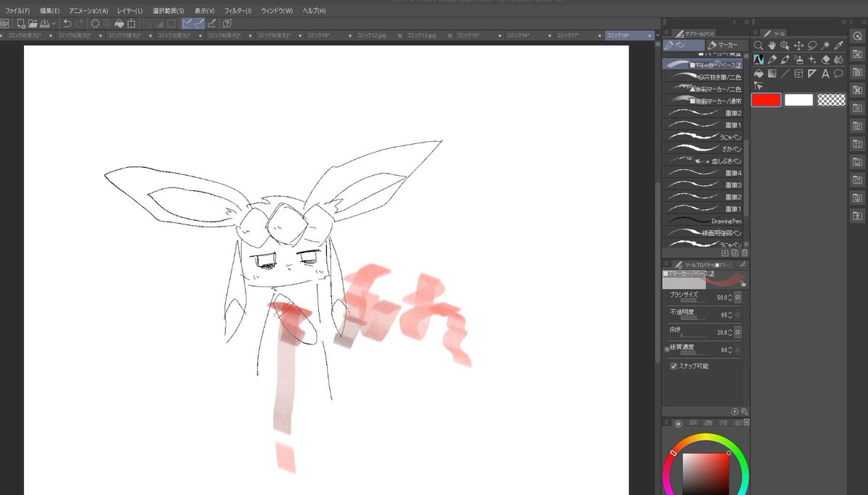Open the 編集(E) menu
The image size is (868, 495).
(x=50, y=11)
